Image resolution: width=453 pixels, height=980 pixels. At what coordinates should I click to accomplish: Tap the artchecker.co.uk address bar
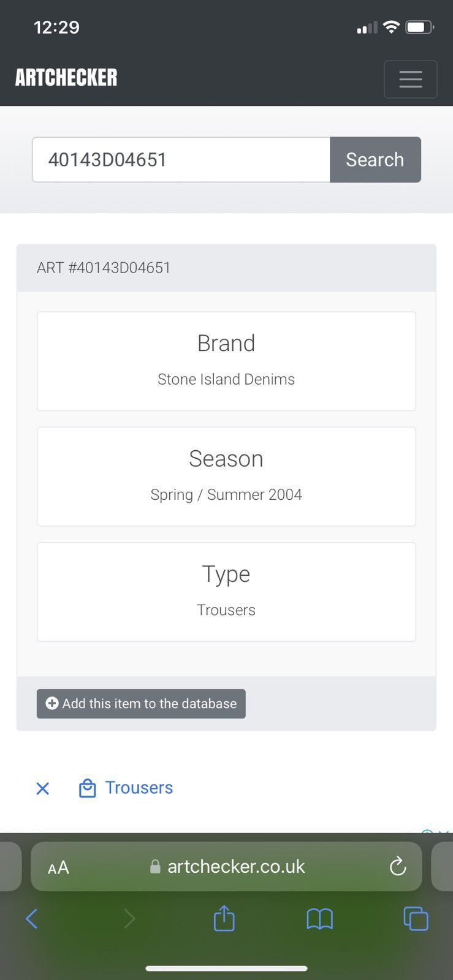click(x=226, y=866)
